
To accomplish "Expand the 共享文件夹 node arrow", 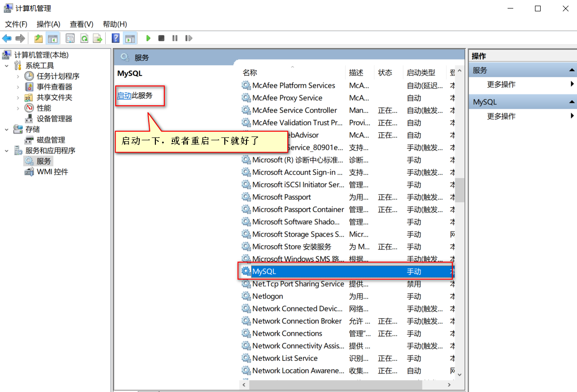I will click(18, 97).
